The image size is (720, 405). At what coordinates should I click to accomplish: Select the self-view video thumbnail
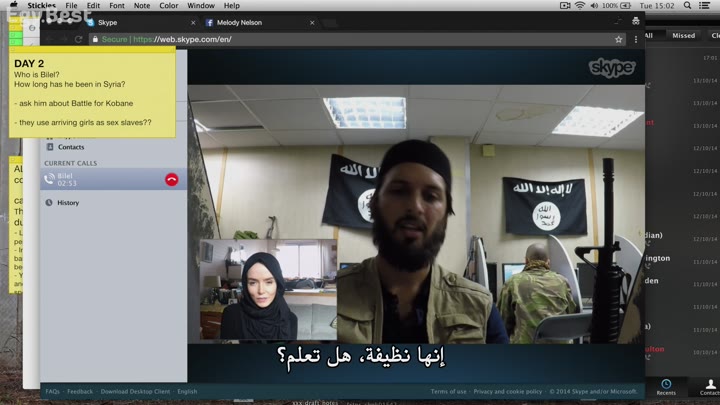268,290
